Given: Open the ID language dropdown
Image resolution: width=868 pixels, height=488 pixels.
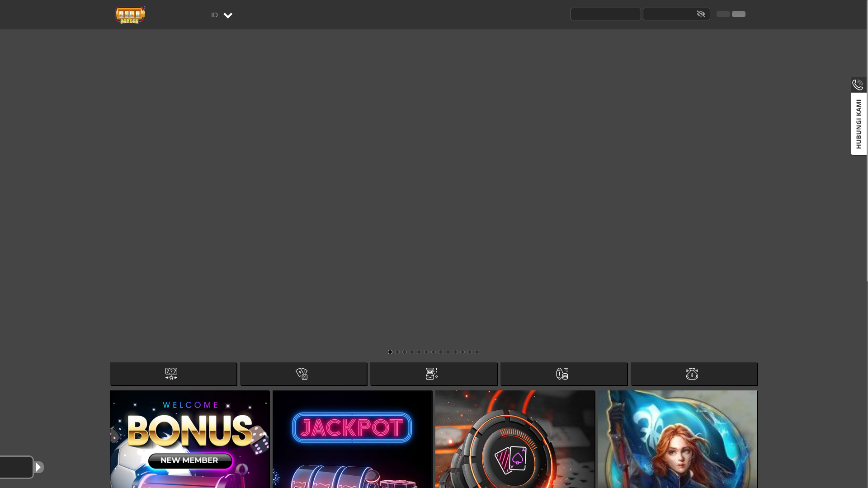Looking at the screenshot, I should point(222,15).
